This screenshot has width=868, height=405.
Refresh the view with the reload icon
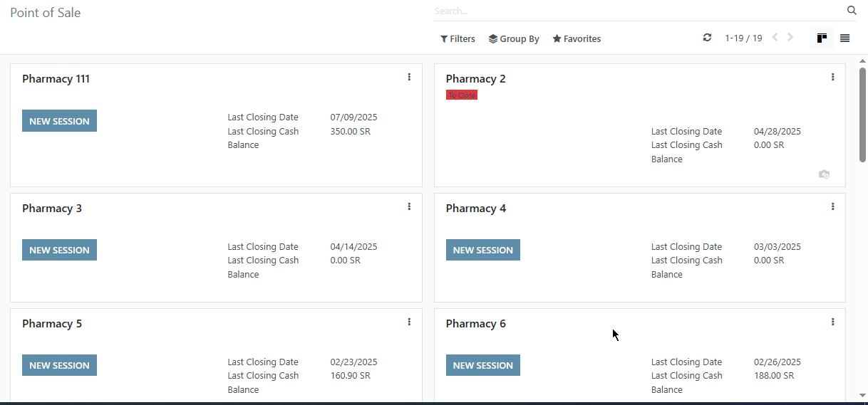tap(707, 38)
